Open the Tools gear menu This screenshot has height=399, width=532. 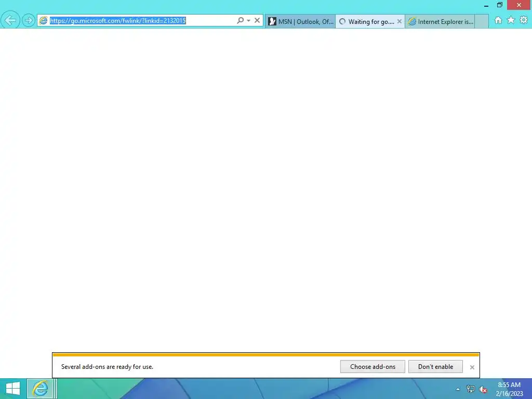click(x=524, y=20)
